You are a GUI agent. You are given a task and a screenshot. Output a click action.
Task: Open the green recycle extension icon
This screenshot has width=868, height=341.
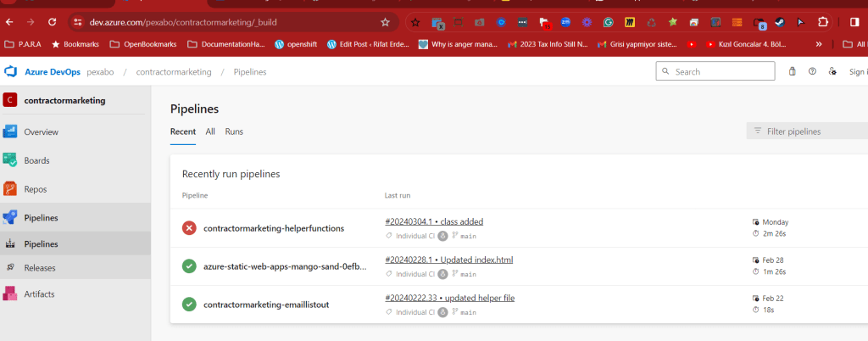(x=651, y=22)
